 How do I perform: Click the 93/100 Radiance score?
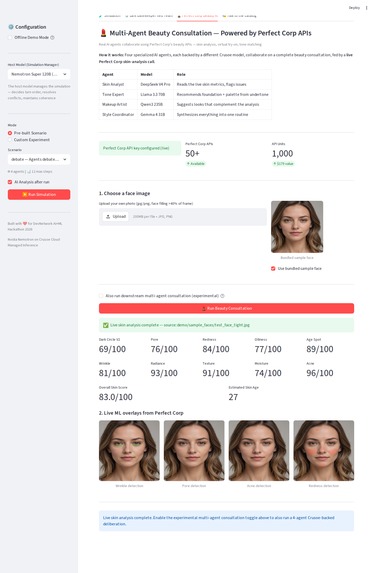[164, 373]
